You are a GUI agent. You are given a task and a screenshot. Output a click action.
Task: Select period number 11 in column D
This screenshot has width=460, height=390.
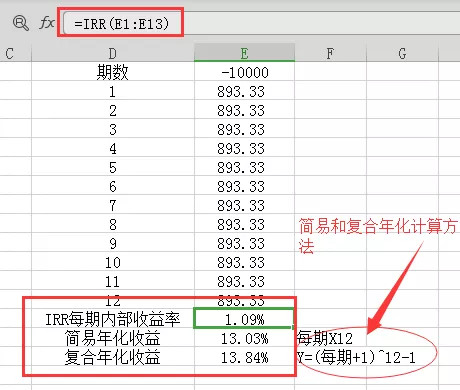(113, 281)
